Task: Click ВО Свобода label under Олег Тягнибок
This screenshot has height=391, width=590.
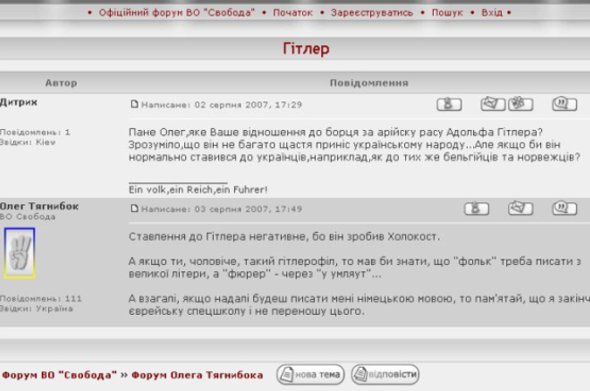Action: click(x=27, y=217)
